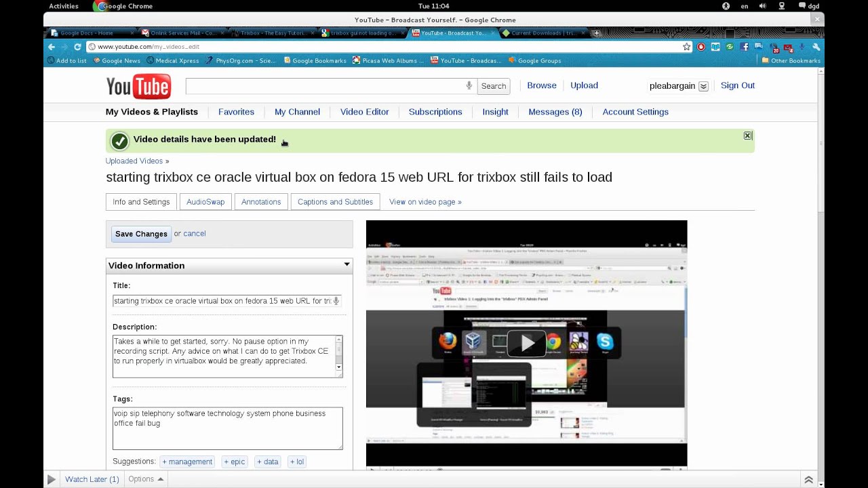This screenshot has width=868, height=488.
Task: Click the Facebook extension icon
Action: (745, 47)
